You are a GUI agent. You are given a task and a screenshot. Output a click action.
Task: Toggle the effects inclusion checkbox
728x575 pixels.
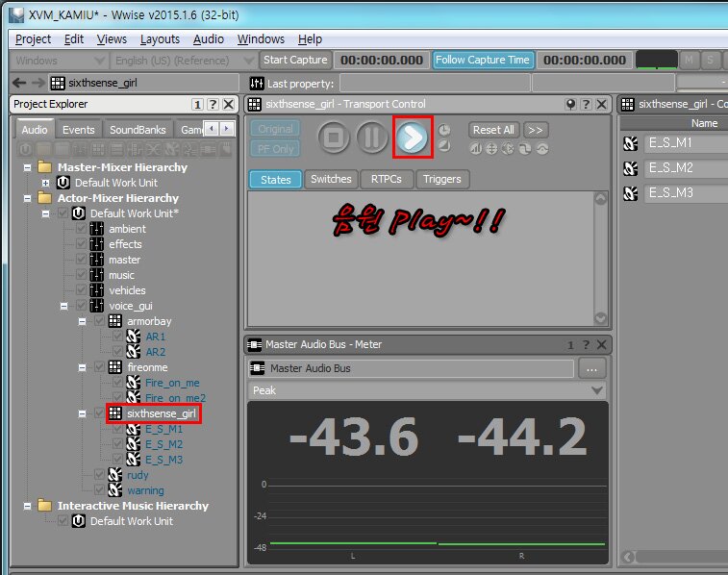coord(81,244)
